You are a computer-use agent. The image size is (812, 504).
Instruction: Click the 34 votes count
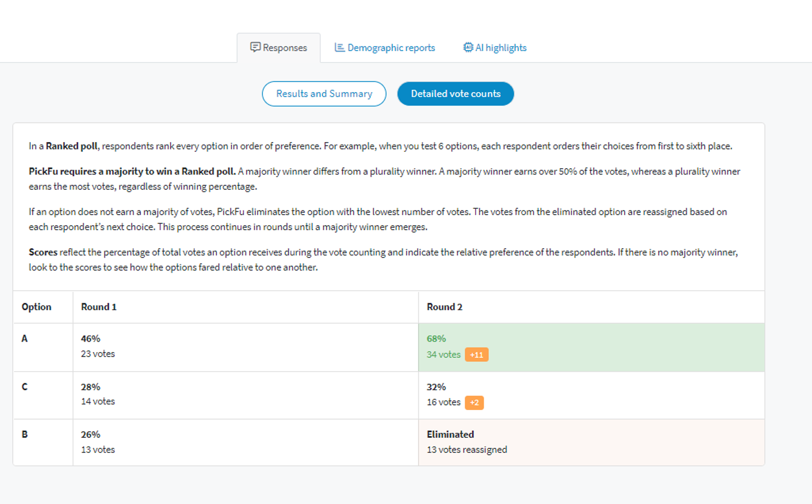tap(444, 354)
